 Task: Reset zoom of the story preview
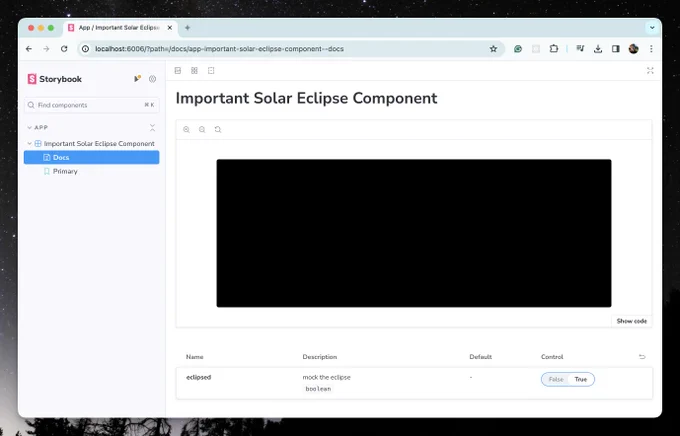click(x=218, y=129)
